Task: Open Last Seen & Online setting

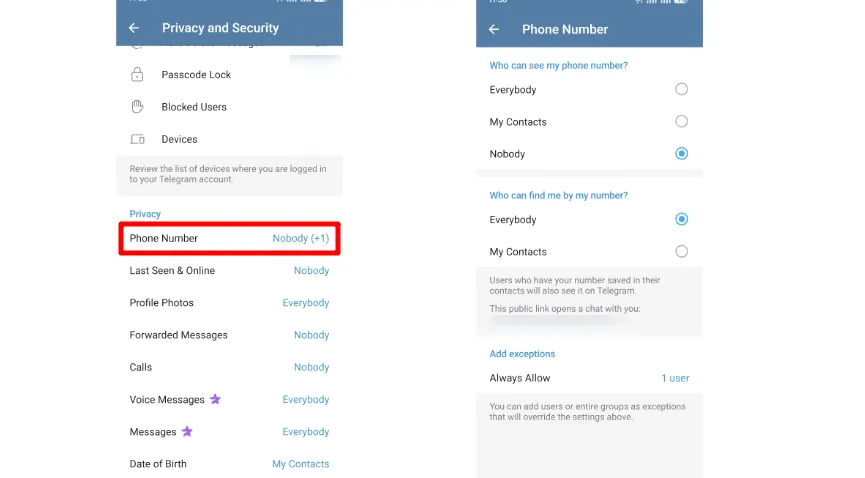Action: pos(229,270)
